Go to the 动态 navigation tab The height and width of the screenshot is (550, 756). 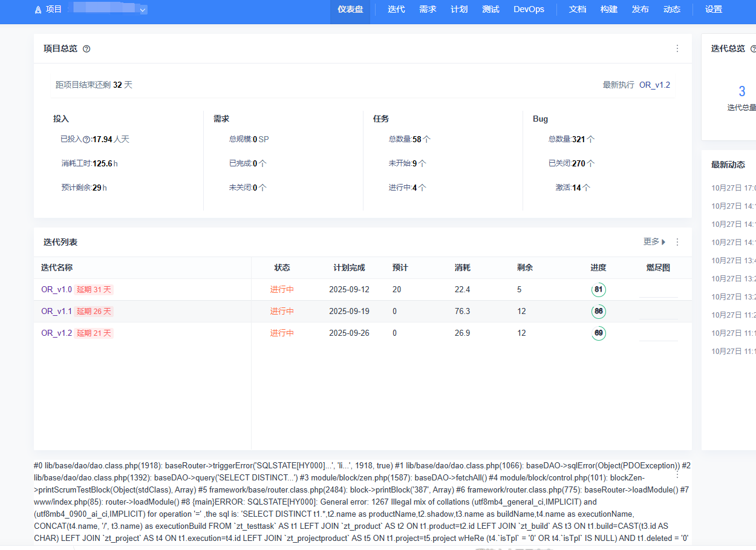672,10
